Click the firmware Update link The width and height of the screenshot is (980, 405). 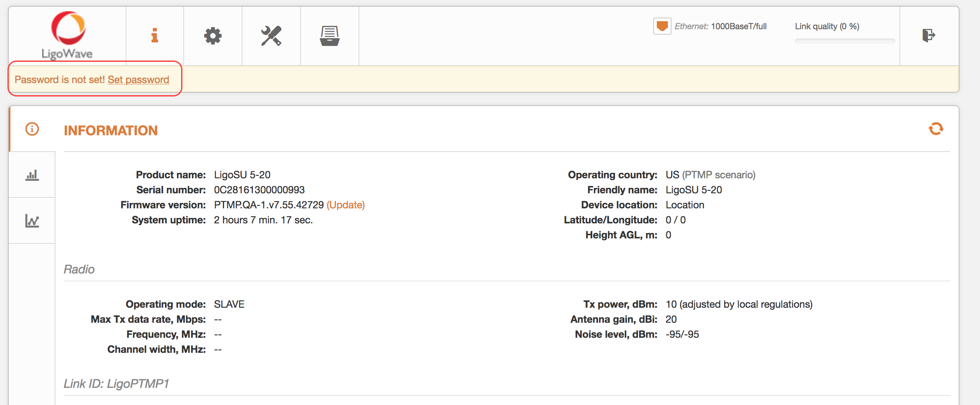346,205
